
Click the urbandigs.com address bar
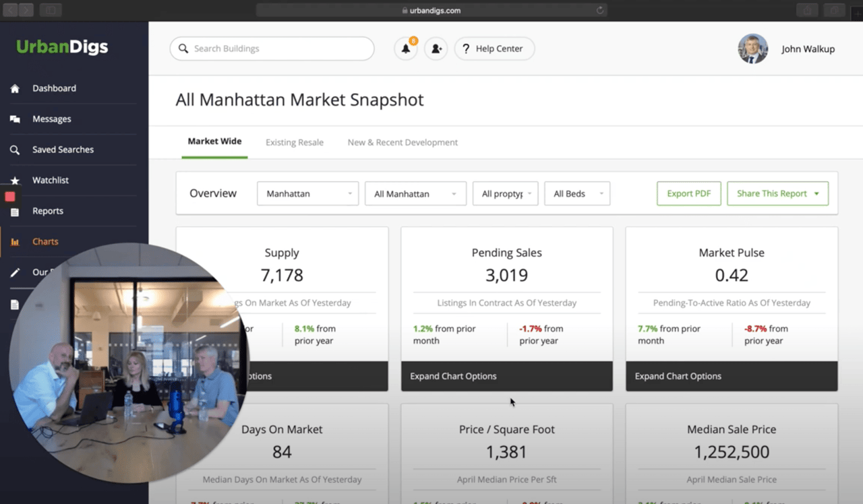point(431,10)
